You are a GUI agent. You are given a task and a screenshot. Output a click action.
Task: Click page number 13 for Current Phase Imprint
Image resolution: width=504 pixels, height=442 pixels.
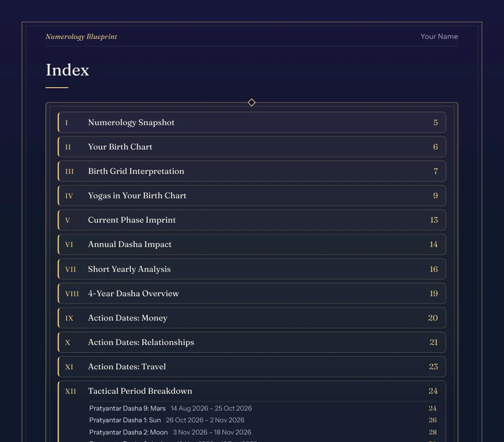click(x=434, y=220)
